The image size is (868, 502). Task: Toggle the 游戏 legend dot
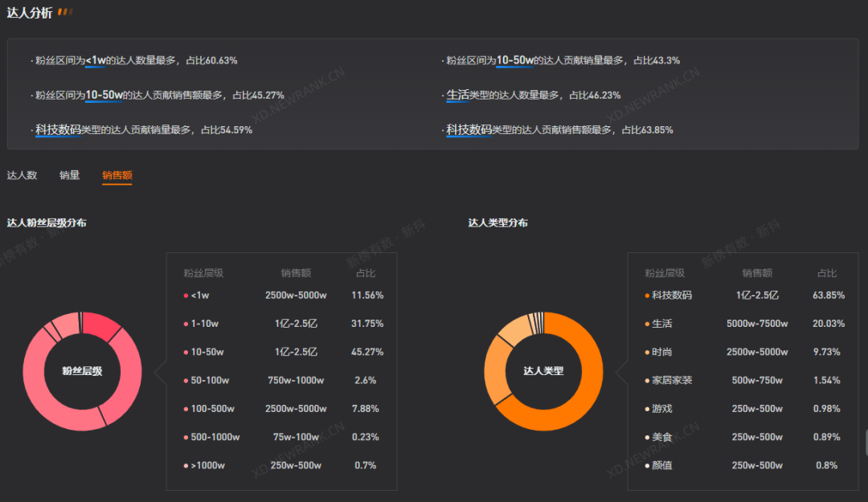pos(647,409)
